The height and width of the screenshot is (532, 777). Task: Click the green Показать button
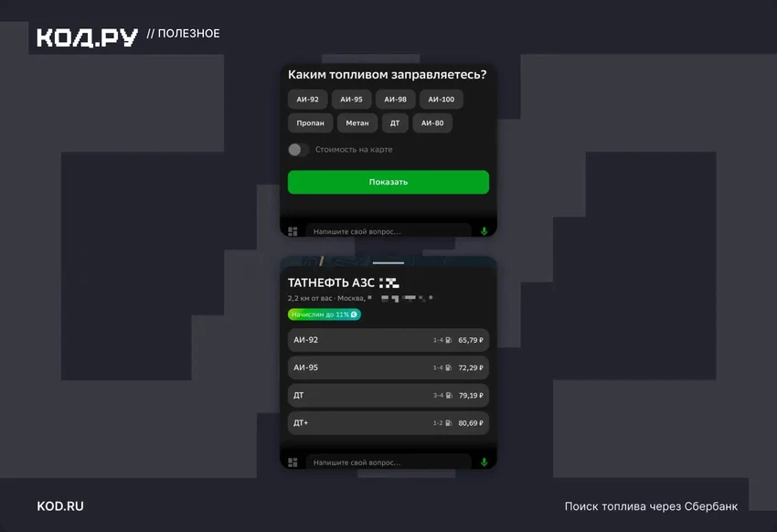coord(388,182)
